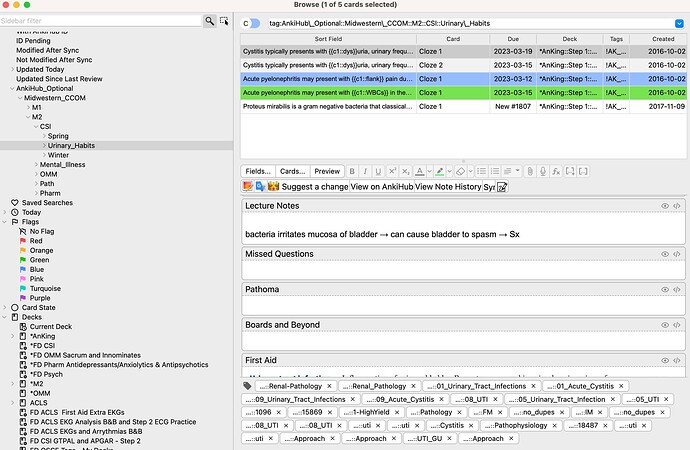The width and height of the screenshot is (690, 450).
Task: Open the highlight color picker dropdown arrow
Action: (449, 172)
